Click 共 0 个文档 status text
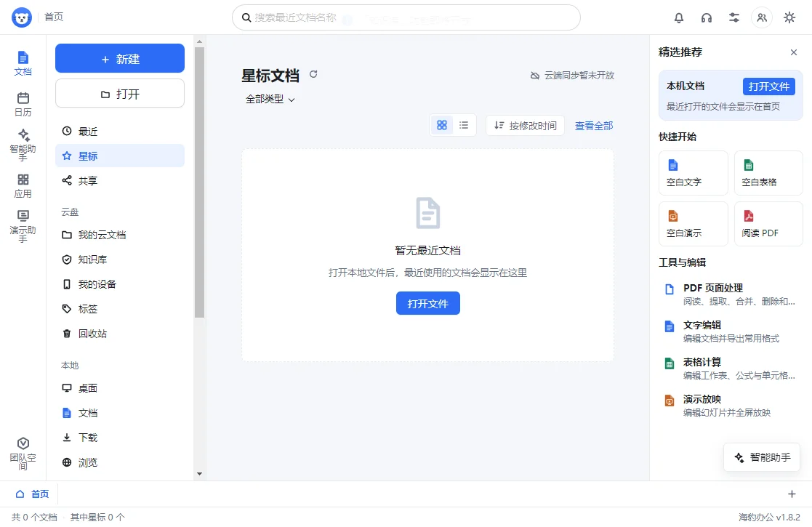The height and width of the screenshot is (527, 812). click(x=34, y=517)
